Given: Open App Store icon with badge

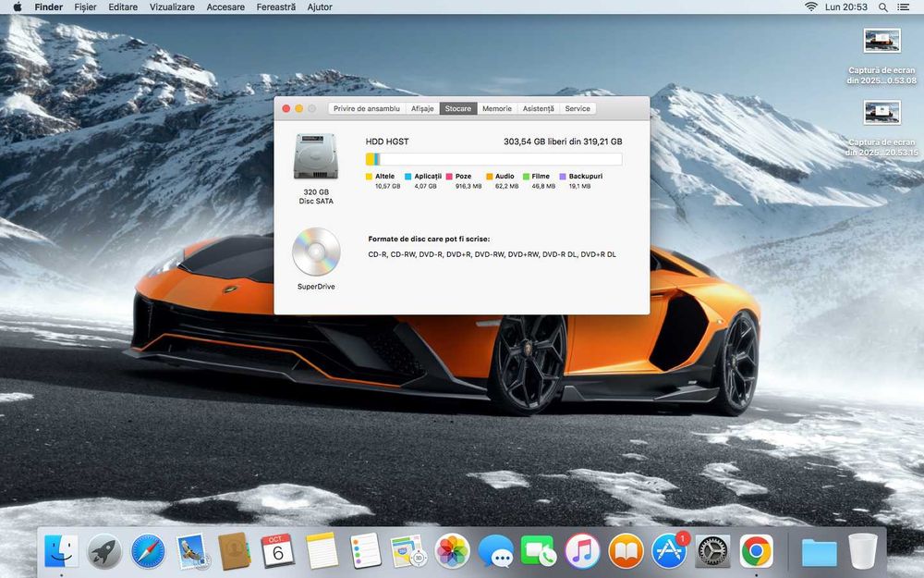Looking at the screenshot, I should pyautogui.click(x=669, y=551).
